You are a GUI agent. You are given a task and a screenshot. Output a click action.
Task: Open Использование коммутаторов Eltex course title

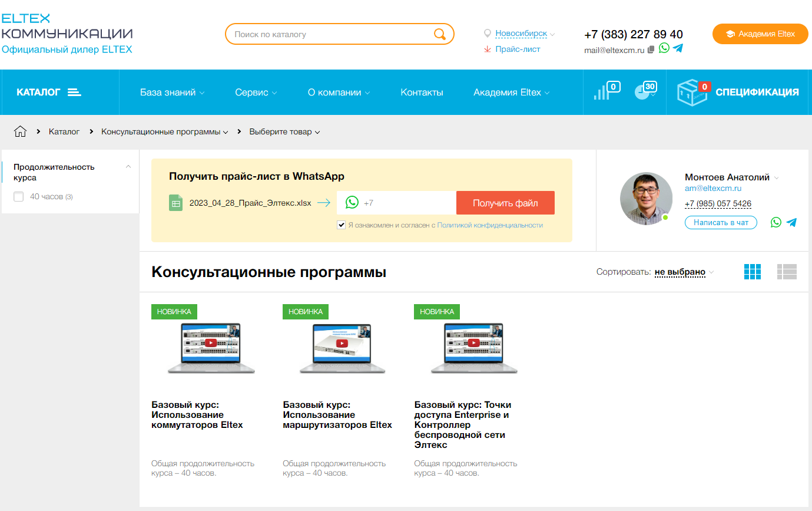(197, 415)
